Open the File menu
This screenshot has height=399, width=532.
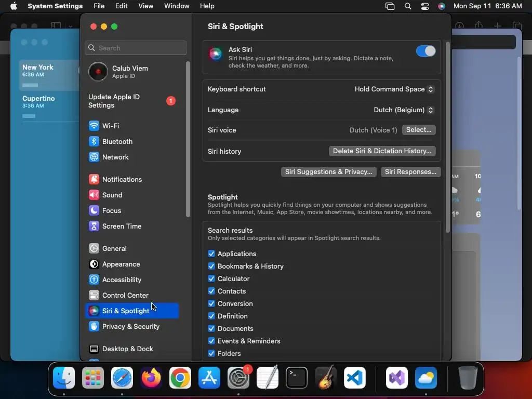tap(99, 6)
